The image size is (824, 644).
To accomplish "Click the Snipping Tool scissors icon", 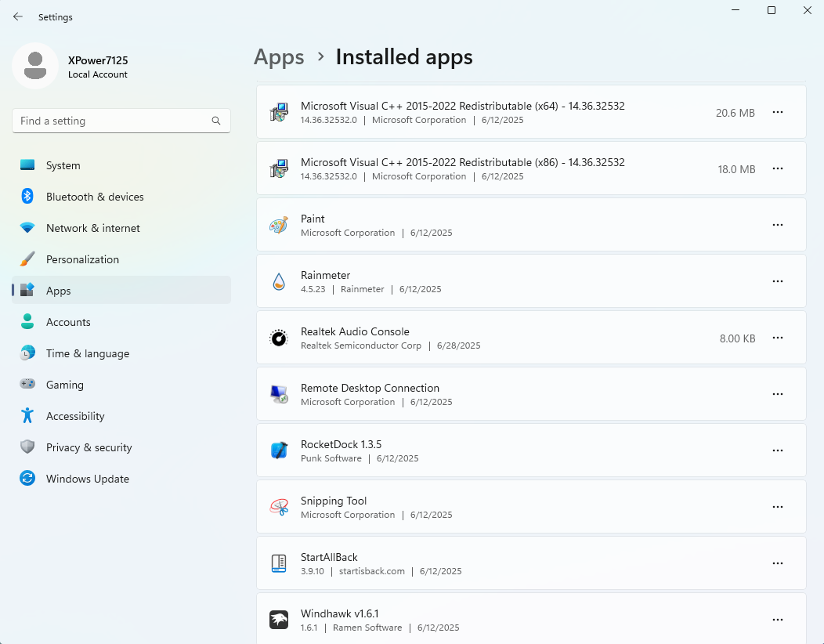I will point(279,508).
